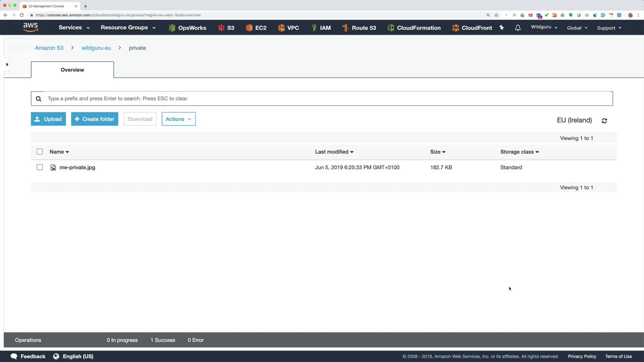
Task: Open a new browser tab
Action: (x=86, y=6)
